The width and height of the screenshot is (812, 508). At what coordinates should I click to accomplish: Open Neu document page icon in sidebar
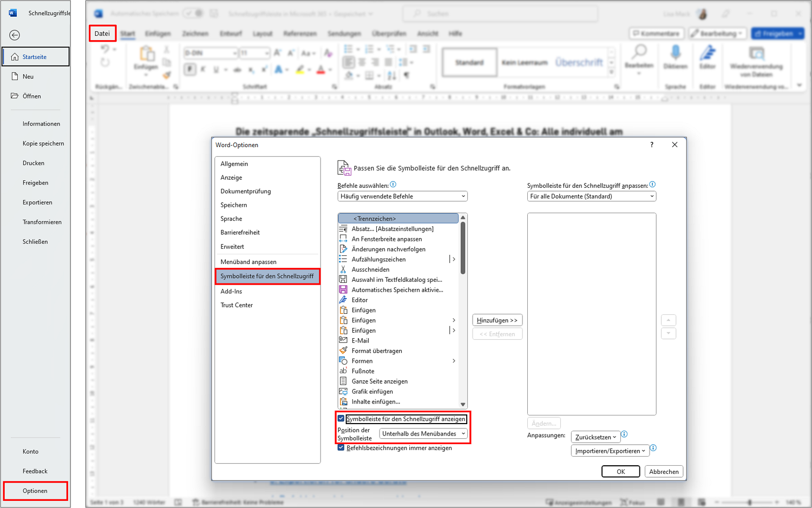click(x=15, y=76)
